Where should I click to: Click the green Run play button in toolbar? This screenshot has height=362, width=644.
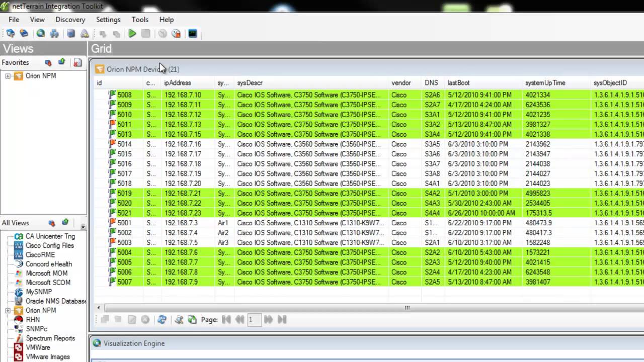tap(132, 34)
